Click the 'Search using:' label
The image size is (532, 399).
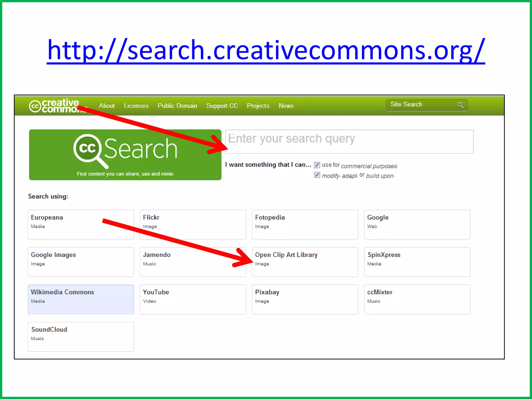[x=48, y=196]
